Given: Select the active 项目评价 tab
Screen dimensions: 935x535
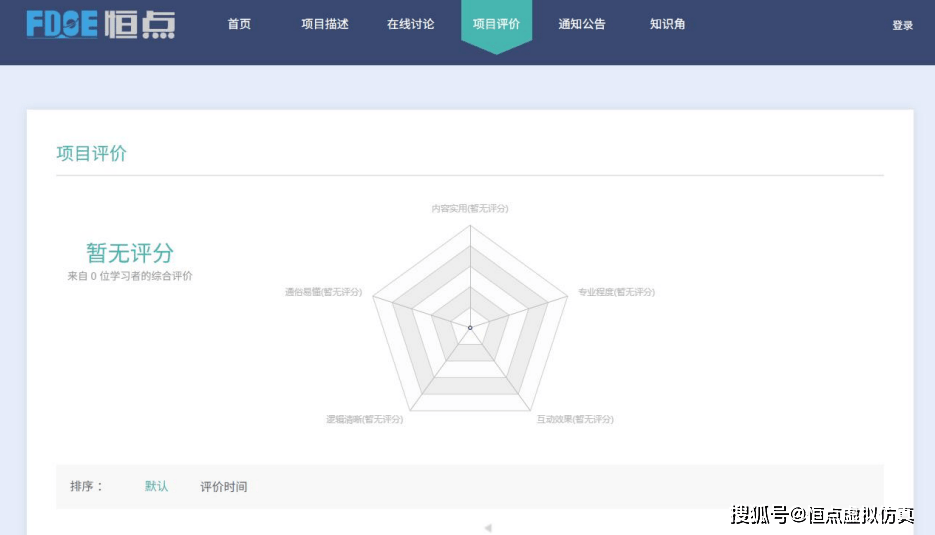Looking at the screenshot, I should coord(496,24).
